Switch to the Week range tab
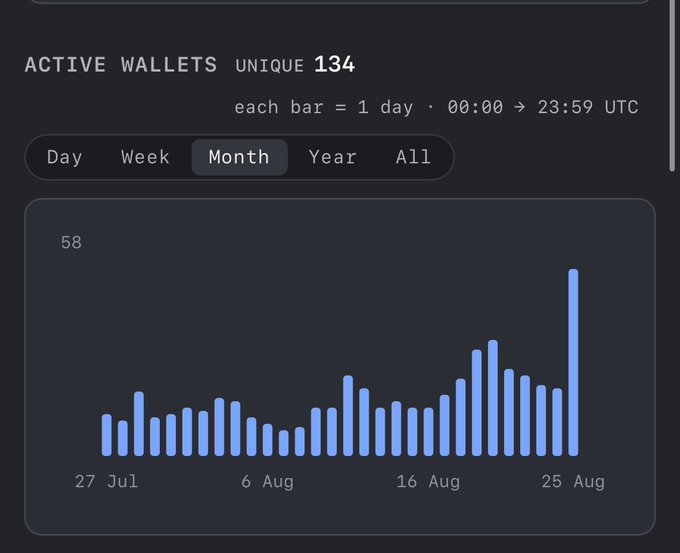The width and height of the screenshot is (680, 553). click(x=145, y=157)
